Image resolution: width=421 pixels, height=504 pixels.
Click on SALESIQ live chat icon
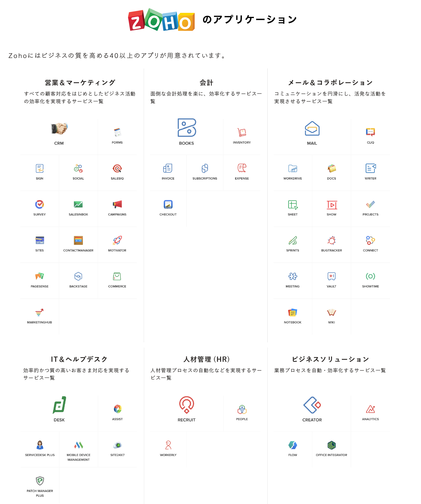[x=116, y=168]
